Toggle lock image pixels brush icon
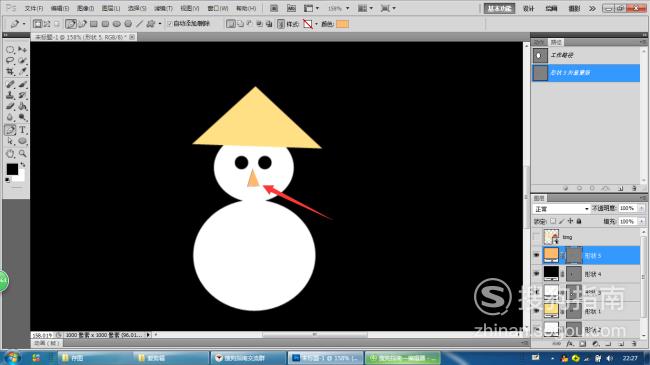 pos(562,221)
